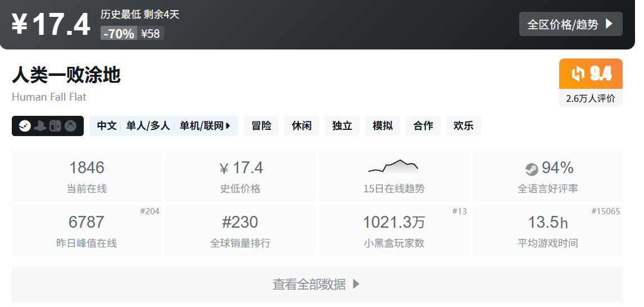Click the 1846 当前在线 stat card

tap(86, 176)
